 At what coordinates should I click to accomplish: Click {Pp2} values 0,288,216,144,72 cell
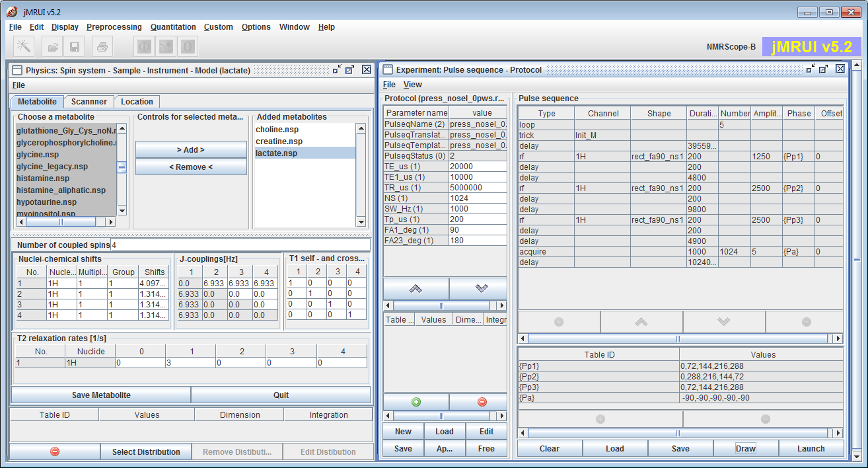pos(762,377)
